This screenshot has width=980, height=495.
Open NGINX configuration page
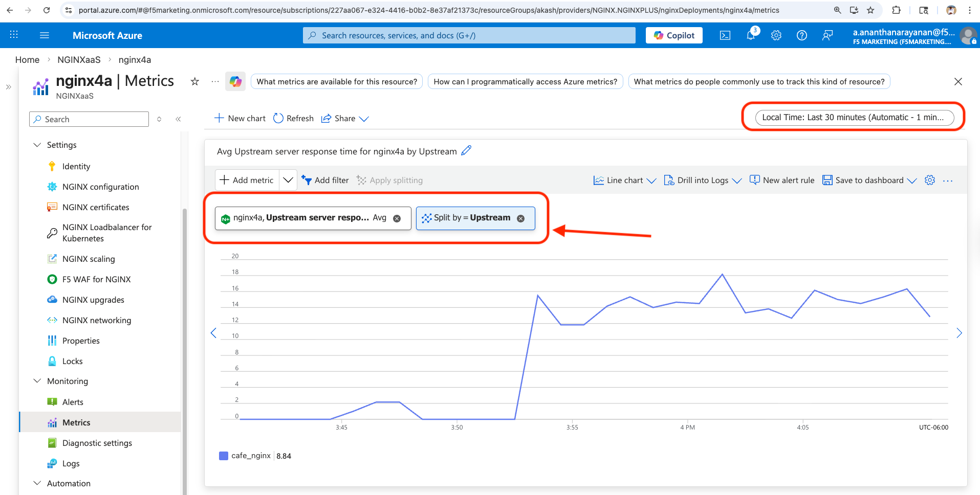point(100,187)
